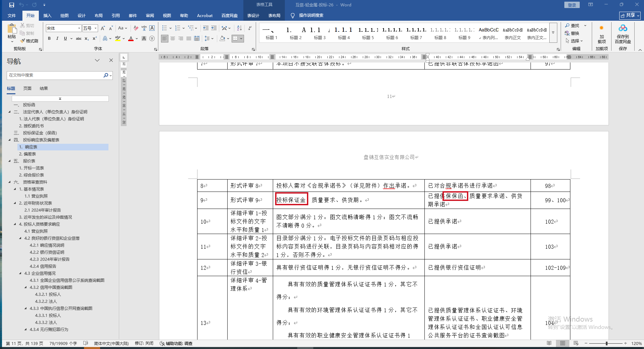Go to heading 2. 偏差表 in navigation

(27, 154)
